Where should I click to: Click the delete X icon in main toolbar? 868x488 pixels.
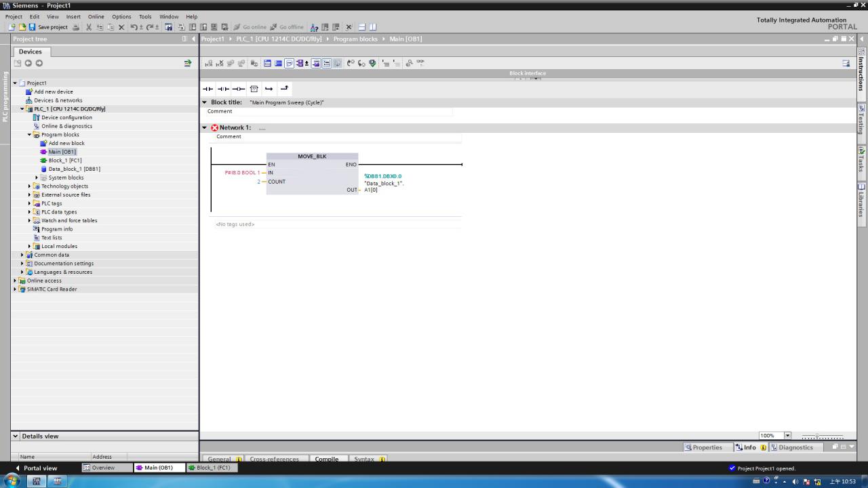(121, 27)
